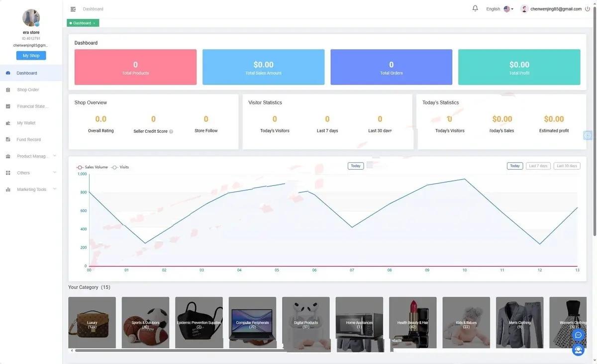Select Last 7 days chart filter
This screenshot has width=597, height=364.
538,166
